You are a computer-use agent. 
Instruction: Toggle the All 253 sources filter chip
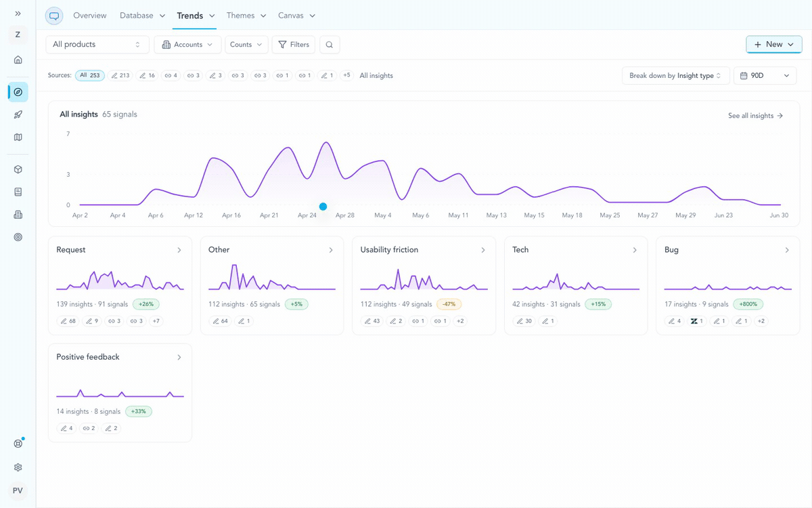click(x=90, y=76)
